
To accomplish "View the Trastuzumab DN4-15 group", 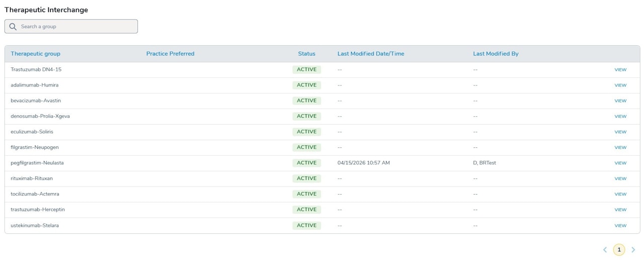I will (620, 70).
